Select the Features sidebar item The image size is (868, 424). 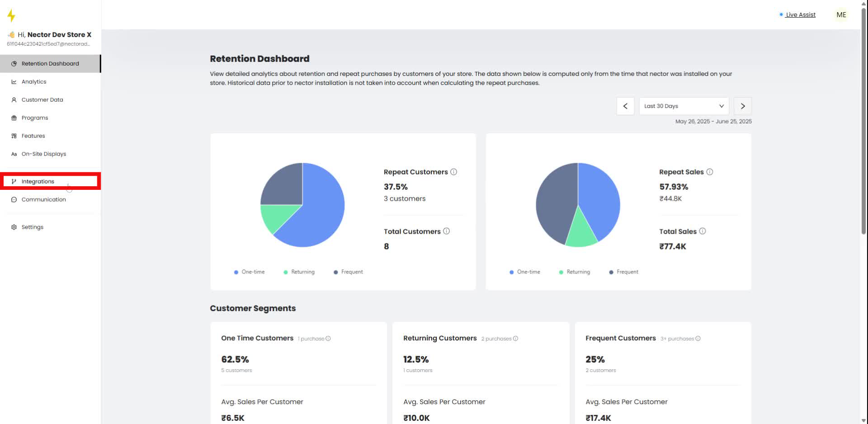pyautogui.click(x=33, y=136)
